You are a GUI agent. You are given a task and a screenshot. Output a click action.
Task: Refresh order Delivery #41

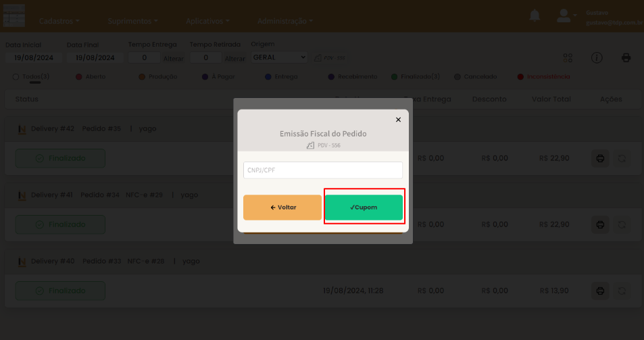622,224
